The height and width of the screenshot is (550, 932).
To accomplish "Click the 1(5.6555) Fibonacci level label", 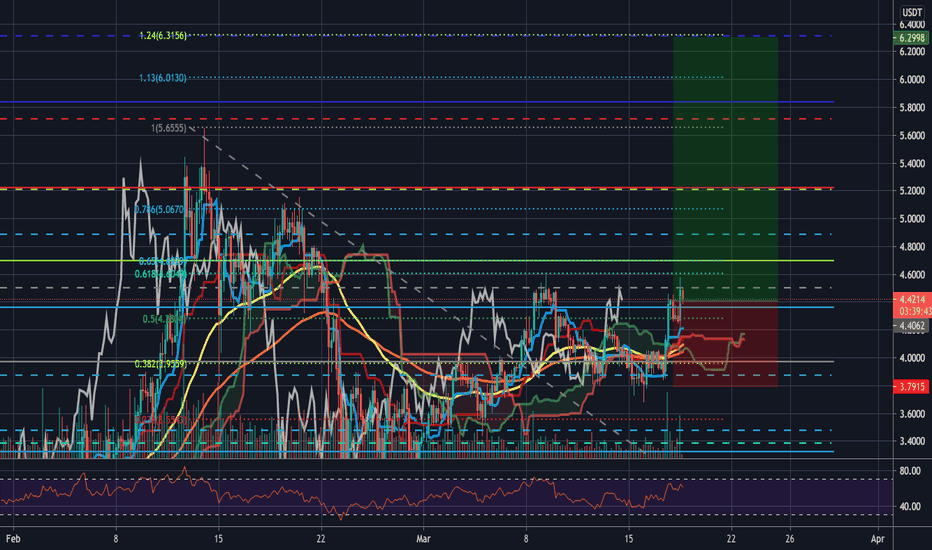I will click(169, 128).
